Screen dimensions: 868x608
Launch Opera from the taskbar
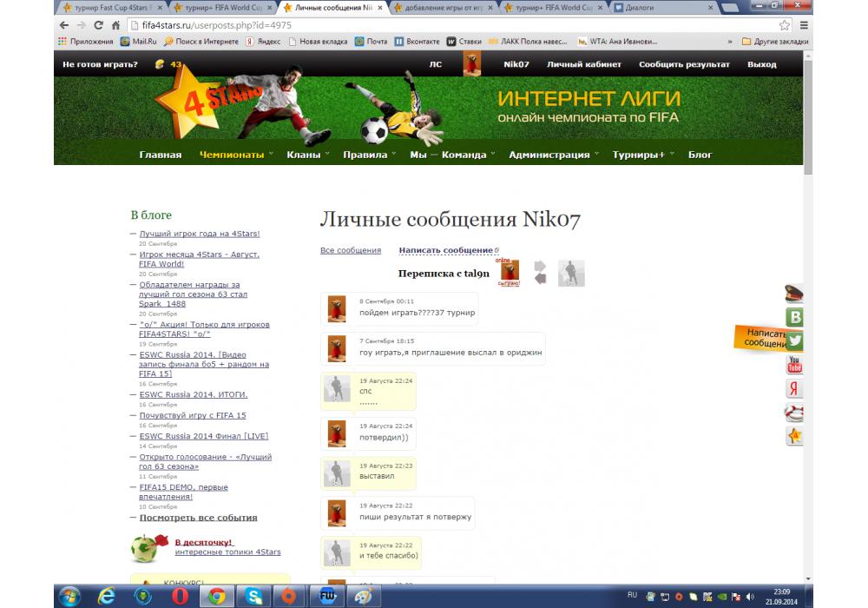click(180, 596)
